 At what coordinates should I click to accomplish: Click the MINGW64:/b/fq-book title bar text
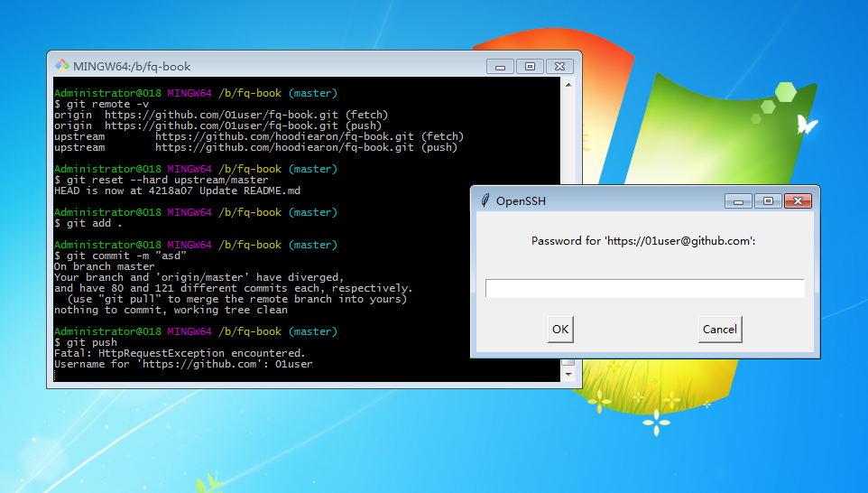132,67
